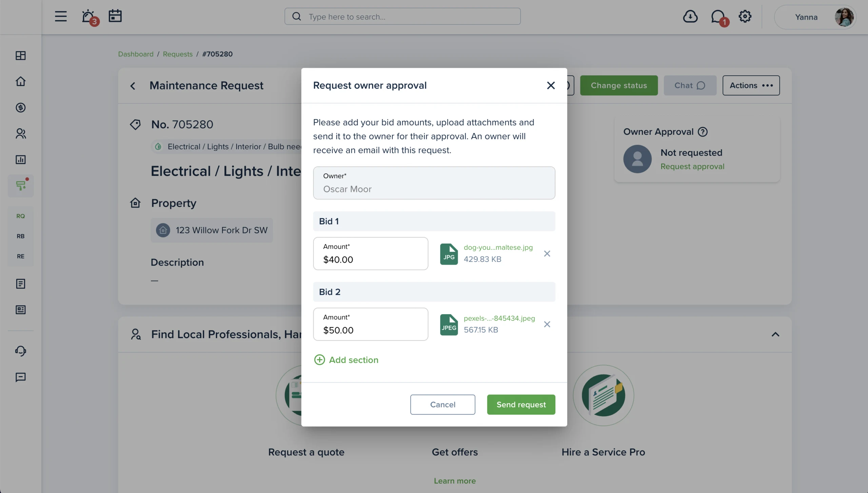Edit Bid 2 amount $50.00 field
Image resolution: width=868 pixels, height=493 pixels.
tap(371, 324)
